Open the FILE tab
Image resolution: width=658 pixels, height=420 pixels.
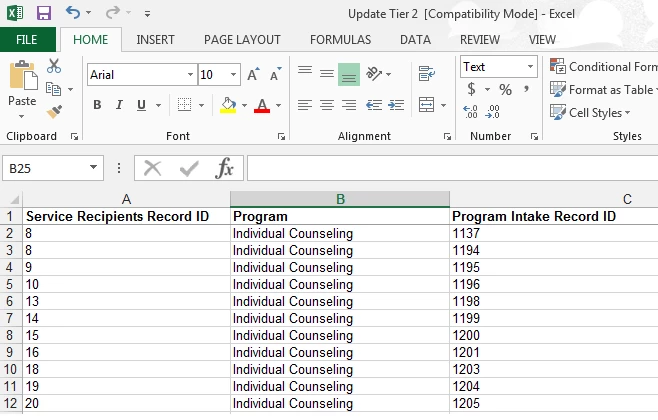coord(27,40)
